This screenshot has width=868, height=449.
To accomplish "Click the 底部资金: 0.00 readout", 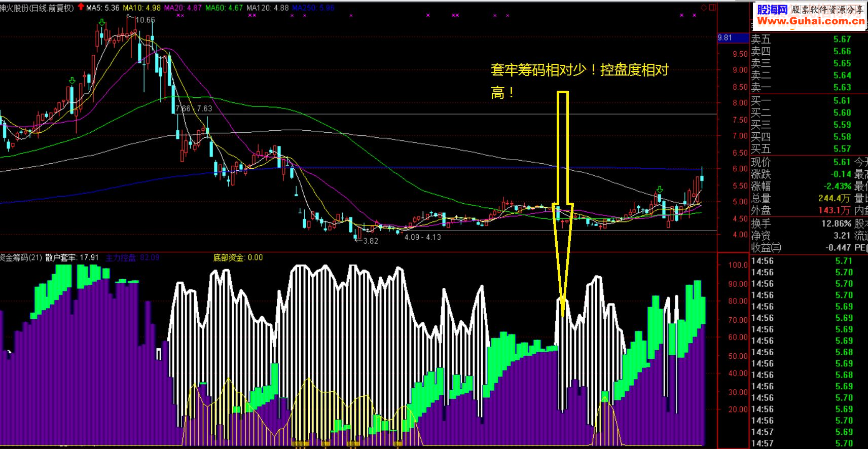I will pos(238,257).
